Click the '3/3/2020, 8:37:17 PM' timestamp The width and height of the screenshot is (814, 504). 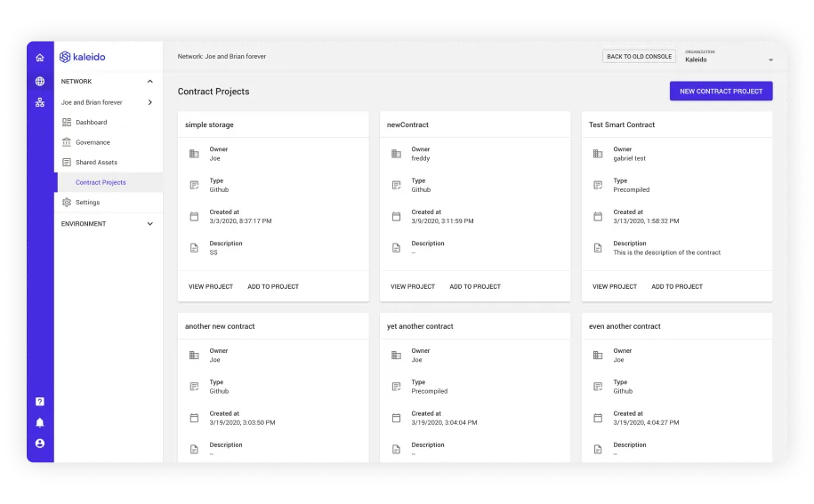tap(240, 221)
